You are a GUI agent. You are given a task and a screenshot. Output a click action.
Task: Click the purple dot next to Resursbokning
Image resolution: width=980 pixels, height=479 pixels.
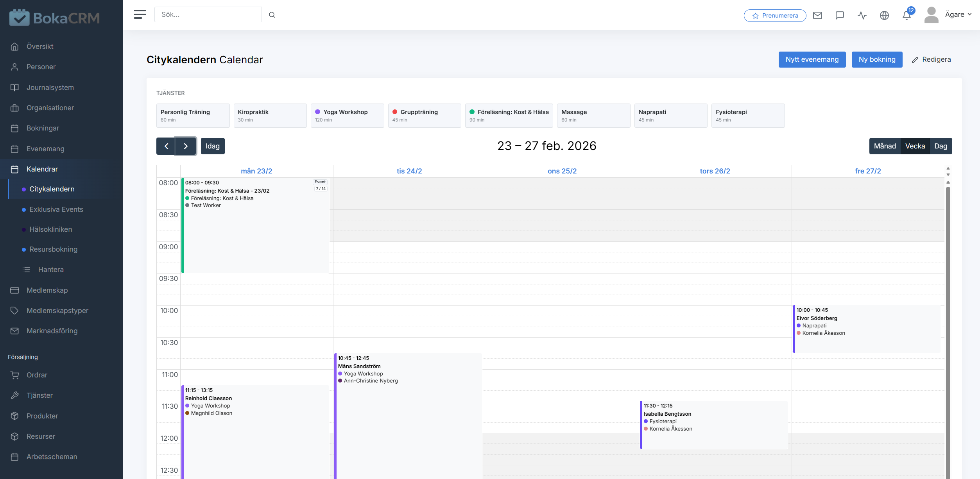click(24, 249)
